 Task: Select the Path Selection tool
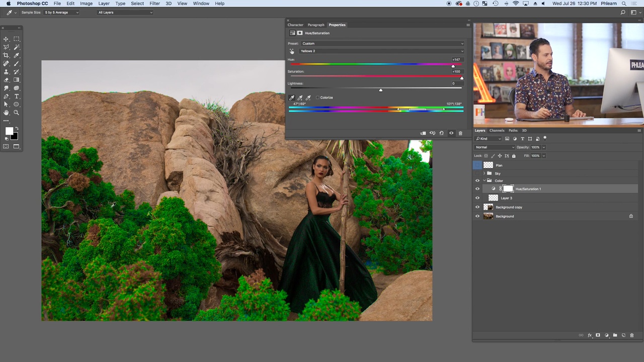point(6,105)
